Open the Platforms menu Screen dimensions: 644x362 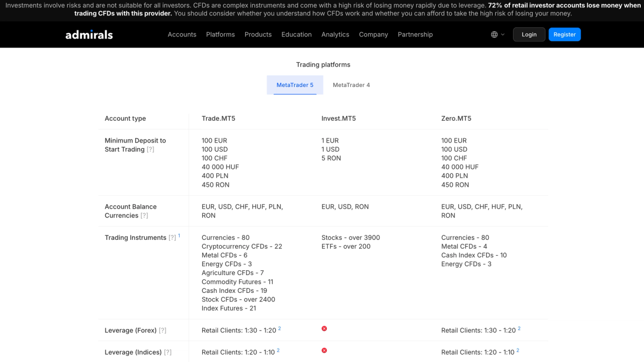221,34
